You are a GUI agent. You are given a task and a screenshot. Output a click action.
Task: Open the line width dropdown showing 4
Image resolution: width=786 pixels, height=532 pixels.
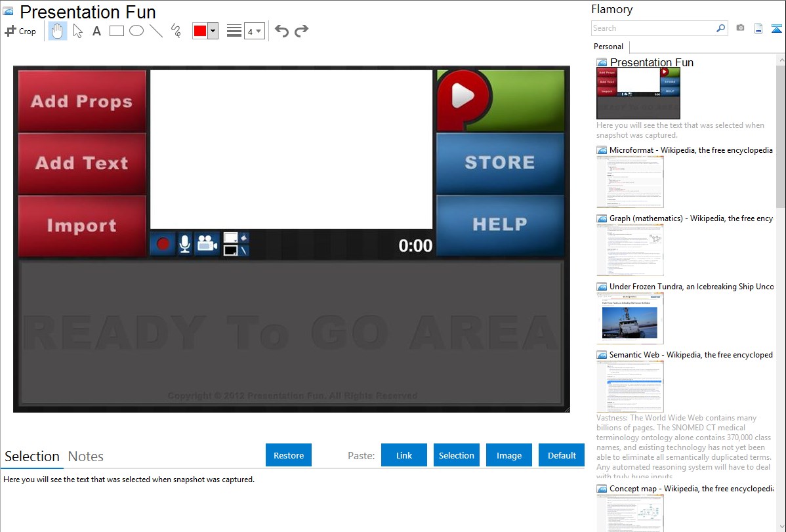click(255, 31)
